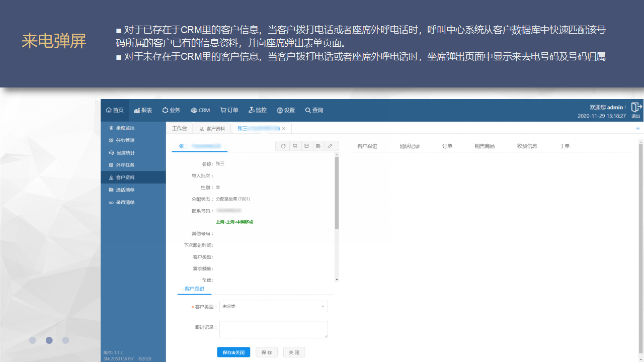This screenshot has height=362, width=644.
Task: Click the 保存 save button
Action: click(267, 352)
